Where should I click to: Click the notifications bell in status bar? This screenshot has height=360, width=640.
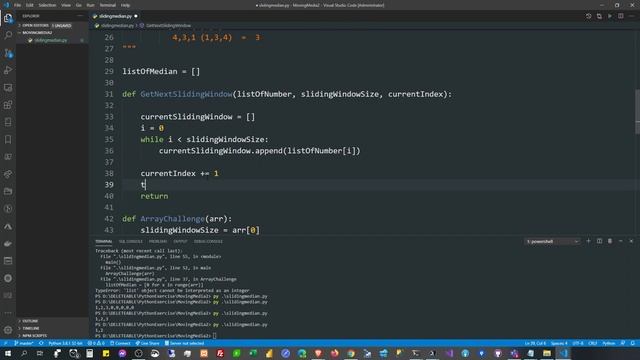click(x=632, y=343)
